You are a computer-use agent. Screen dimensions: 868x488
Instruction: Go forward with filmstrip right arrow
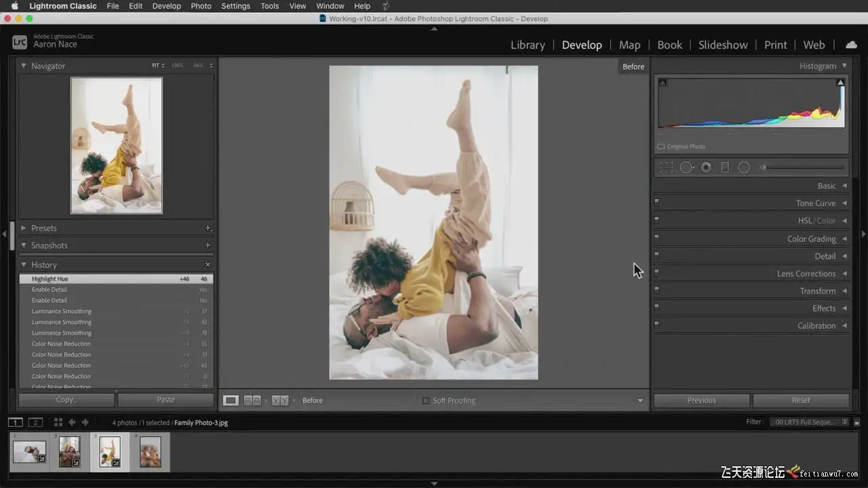click(x=85, y=422)
